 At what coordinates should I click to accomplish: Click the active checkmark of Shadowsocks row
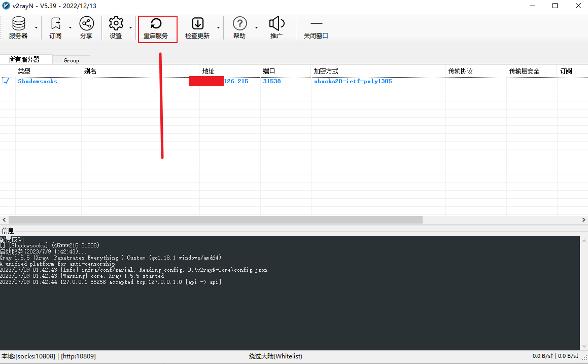pos(6,81)
